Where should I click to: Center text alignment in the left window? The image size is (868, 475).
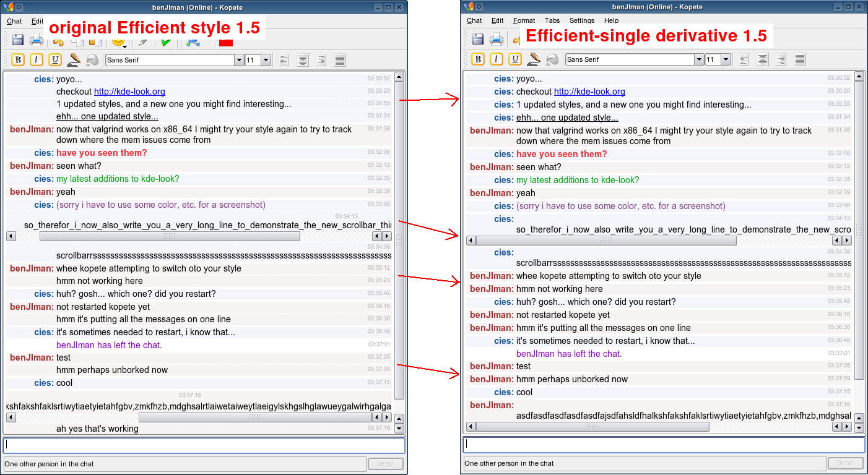coord(303,60)
